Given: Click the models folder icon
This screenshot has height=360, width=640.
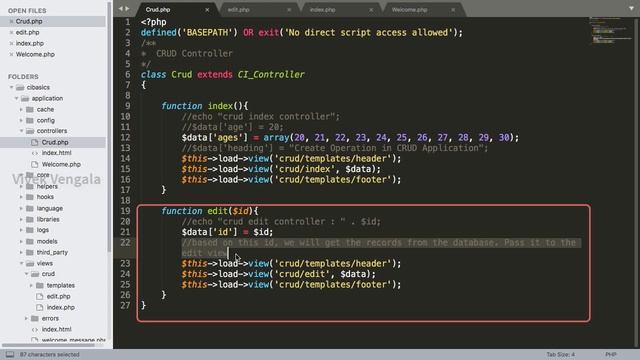Looking at the screenshot, I should (30, 241).
